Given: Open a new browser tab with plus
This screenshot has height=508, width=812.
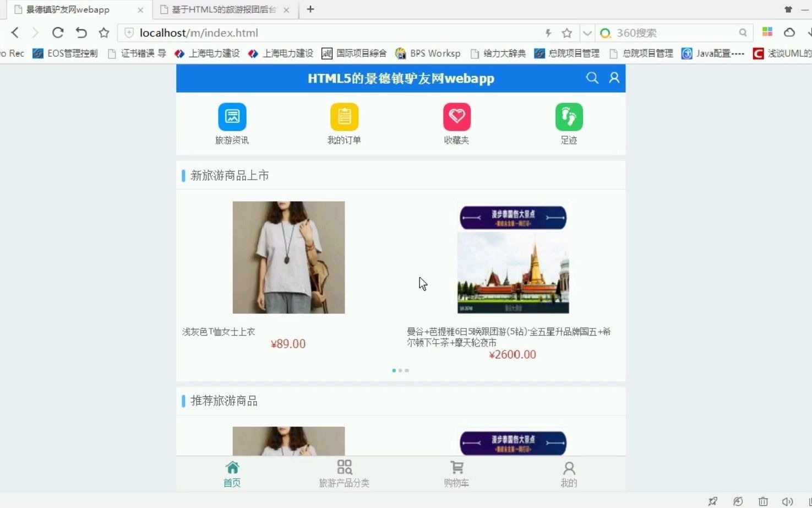Looking at the screenshot, I should click(x=310, y=9).
